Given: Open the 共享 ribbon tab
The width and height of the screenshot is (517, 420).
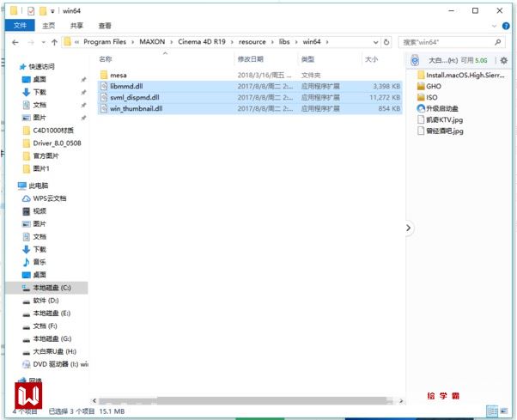Looking at the screenshot, I should [x=76, y=26].
